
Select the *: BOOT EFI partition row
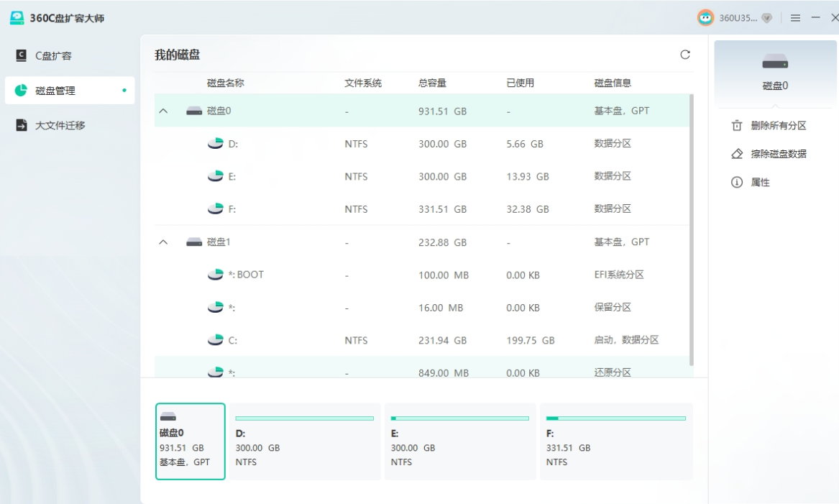tap(421, 275)
